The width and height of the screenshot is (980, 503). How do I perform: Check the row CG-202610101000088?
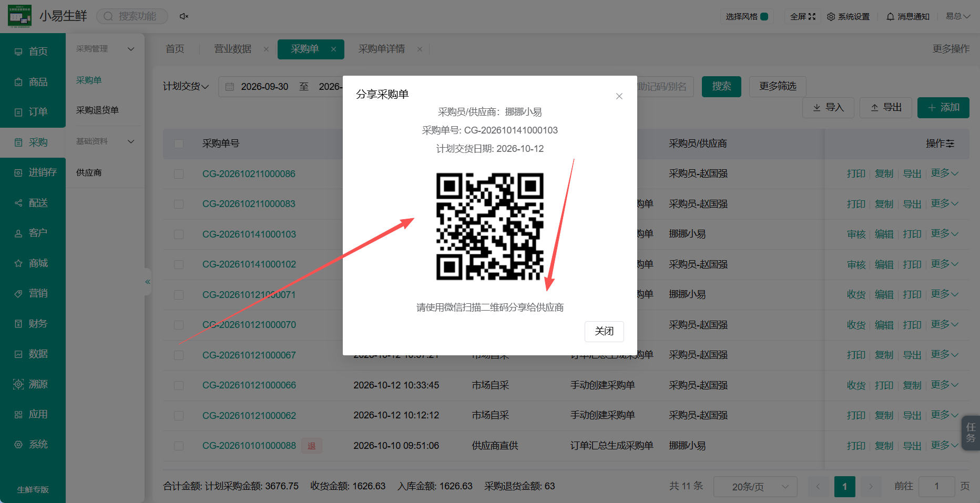[179, 446]
